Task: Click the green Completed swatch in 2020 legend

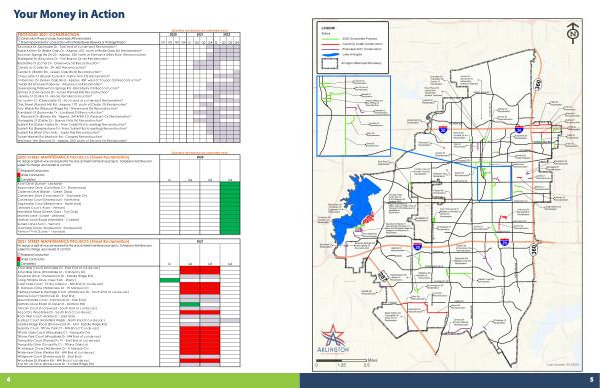Action: pyautogui.click(x=18, y=179)
